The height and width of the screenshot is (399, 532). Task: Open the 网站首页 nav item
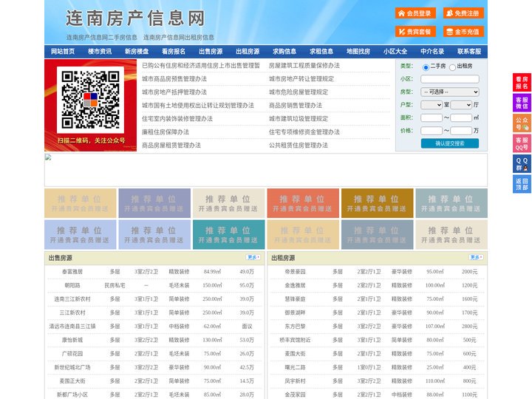(63, 52)
